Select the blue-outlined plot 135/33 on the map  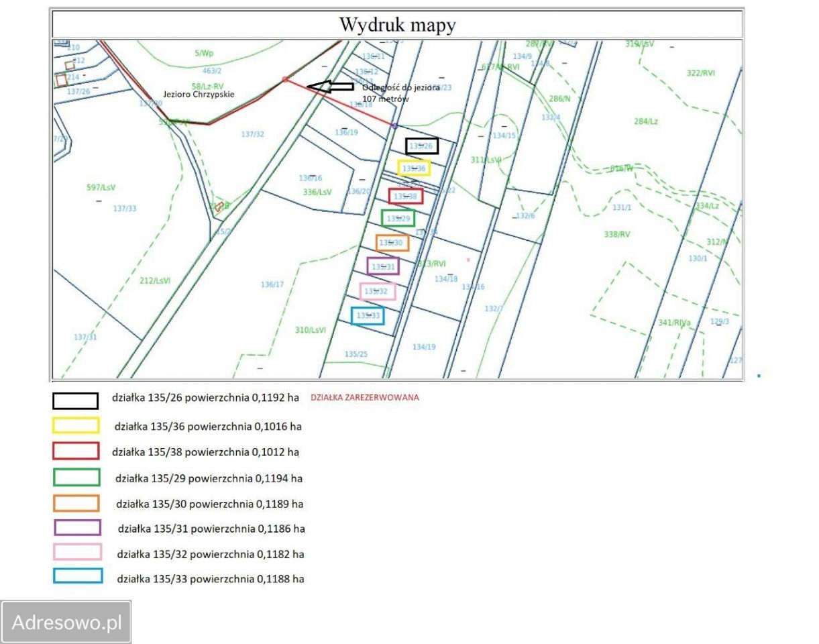pos(368,315)
